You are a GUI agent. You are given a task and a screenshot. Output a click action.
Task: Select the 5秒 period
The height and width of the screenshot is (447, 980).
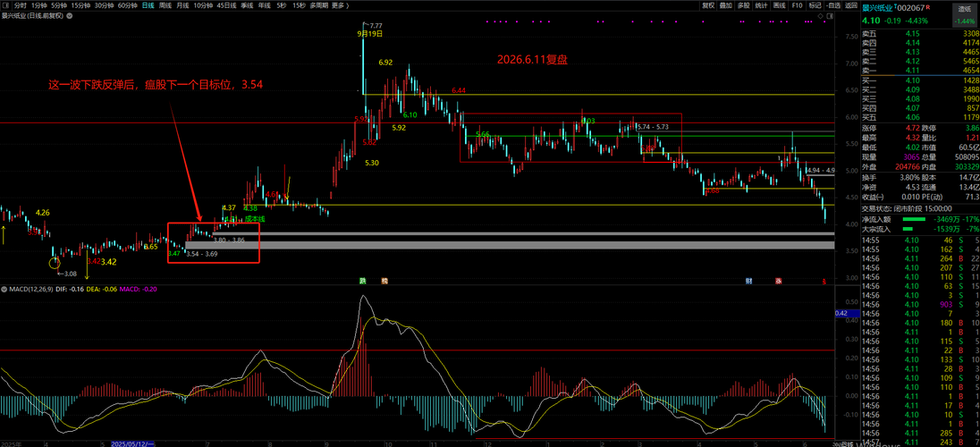[x=282, y=5]
